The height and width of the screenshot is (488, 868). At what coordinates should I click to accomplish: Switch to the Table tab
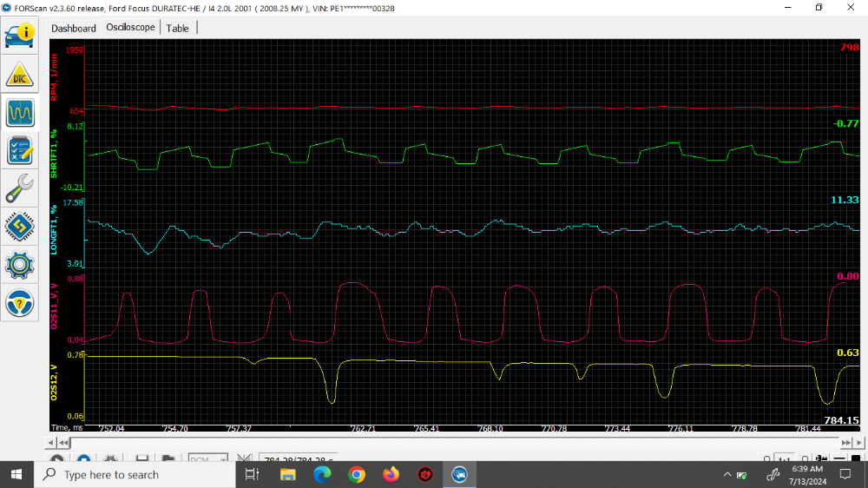[x=178, y=28]
